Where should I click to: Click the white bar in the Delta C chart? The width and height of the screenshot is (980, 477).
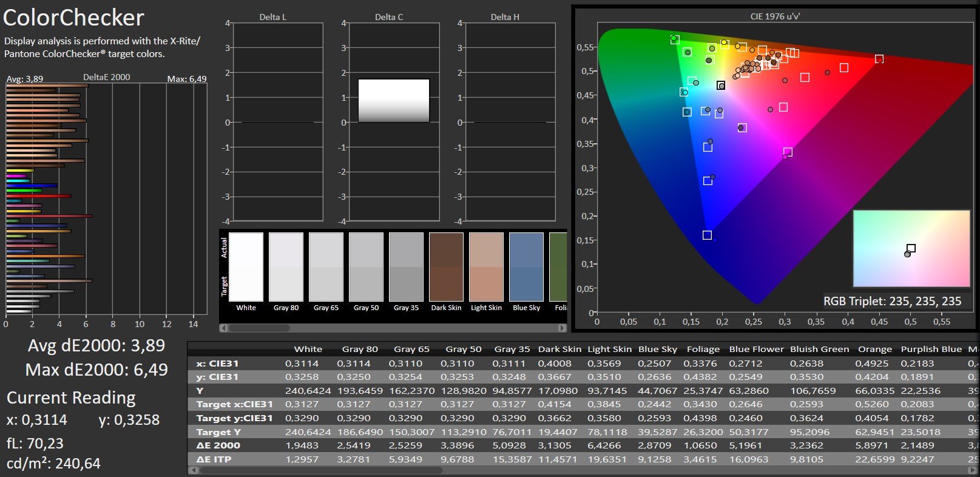coord(394,101)
